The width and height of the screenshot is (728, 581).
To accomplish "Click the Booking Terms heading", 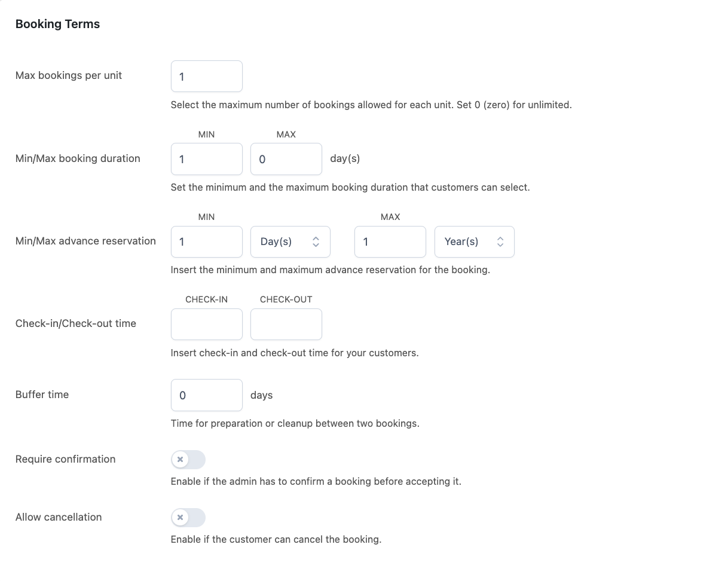I will pyautogui.click(x=57, y=24).
